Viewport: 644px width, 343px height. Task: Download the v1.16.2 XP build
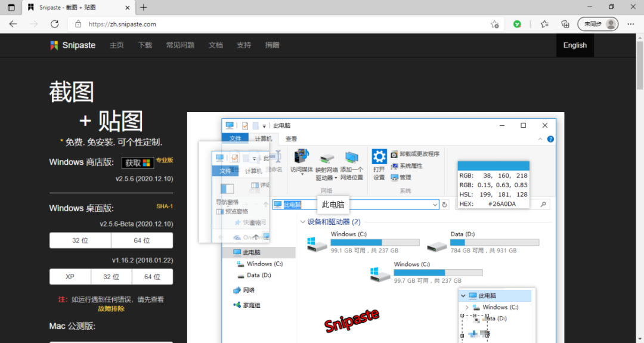click(x=70, y=276)
